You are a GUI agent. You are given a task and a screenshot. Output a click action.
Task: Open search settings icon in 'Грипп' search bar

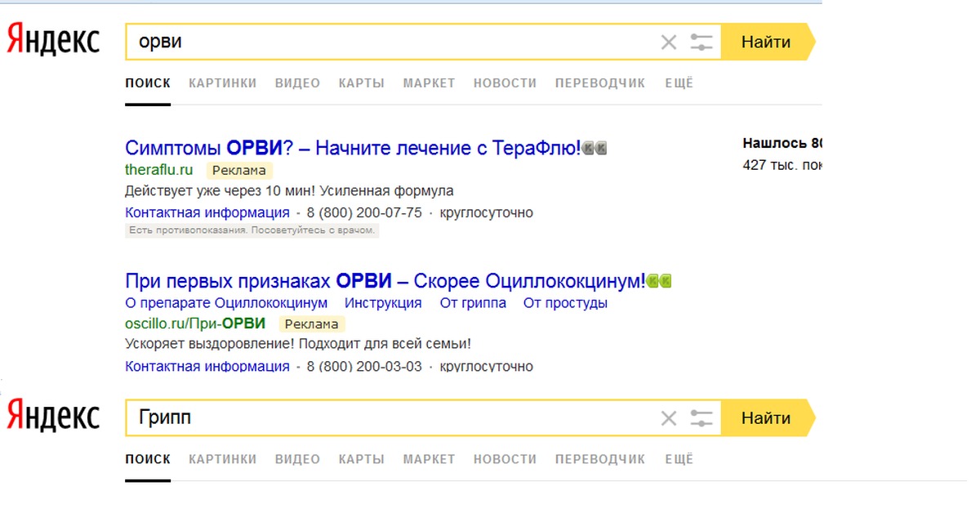pyautogui.click(x=702, y=418)
